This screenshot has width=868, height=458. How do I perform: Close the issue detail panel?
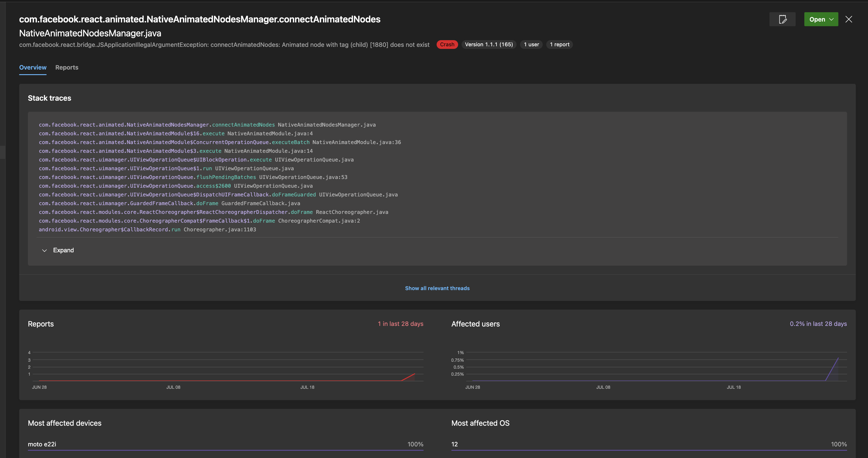click(x=849, y=19)
